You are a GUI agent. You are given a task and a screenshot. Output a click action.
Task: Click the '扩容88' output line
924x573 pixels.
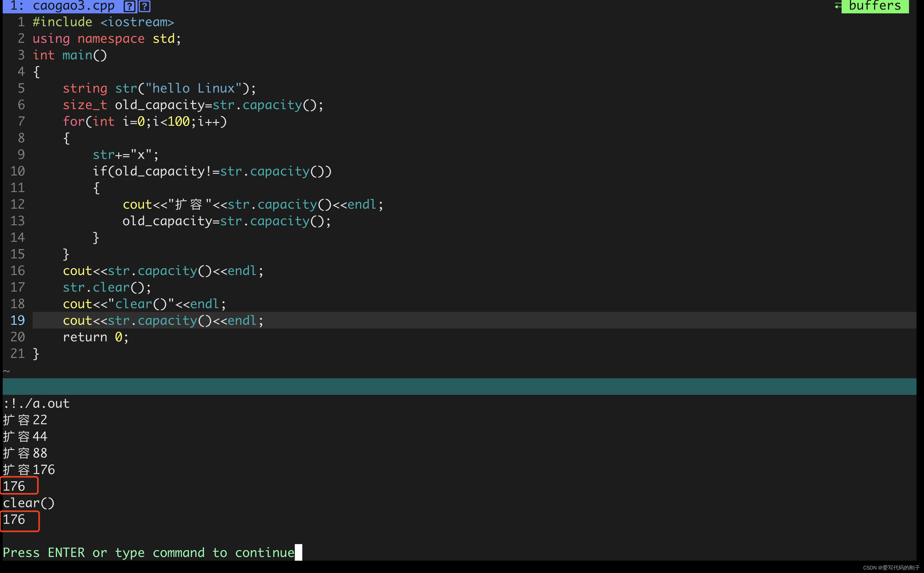point(25,454)
